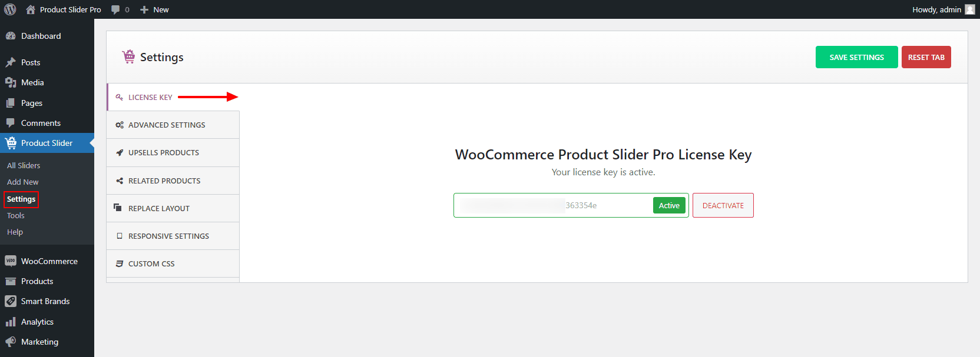Viewport: 980px width, 357px height.
Task: Open the comments bubble icon in admin bar
Action: [x=115, y=9]
